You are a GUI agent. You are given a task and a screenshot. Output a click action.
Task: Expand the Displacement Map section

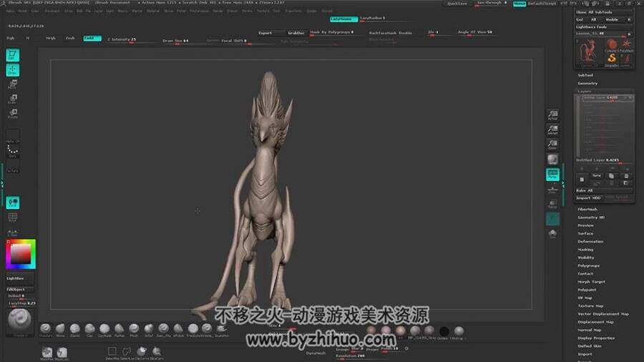click(x=595, y=322)
